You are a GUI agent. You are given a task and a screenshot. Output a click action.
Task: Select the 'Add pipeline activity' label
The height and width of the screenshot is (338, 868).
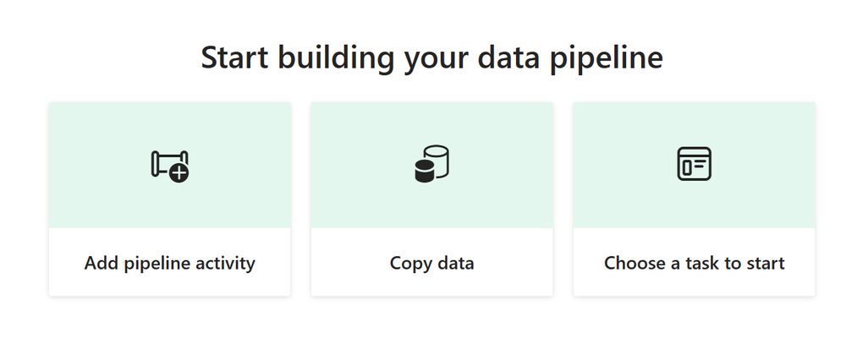pyautogui.click(x=169, y=263)
